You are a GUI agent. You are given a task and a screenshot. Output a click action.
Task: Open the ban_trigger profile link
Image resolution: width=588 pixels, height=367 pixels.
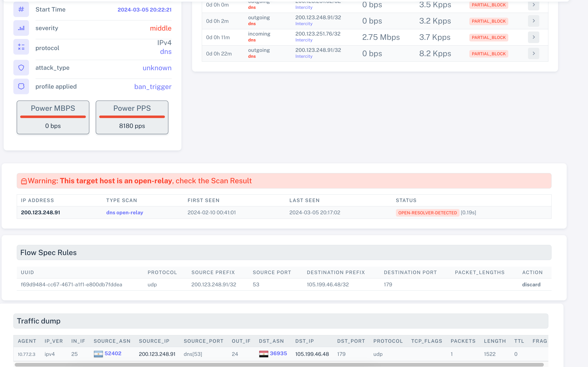click(x=153, y=87)
